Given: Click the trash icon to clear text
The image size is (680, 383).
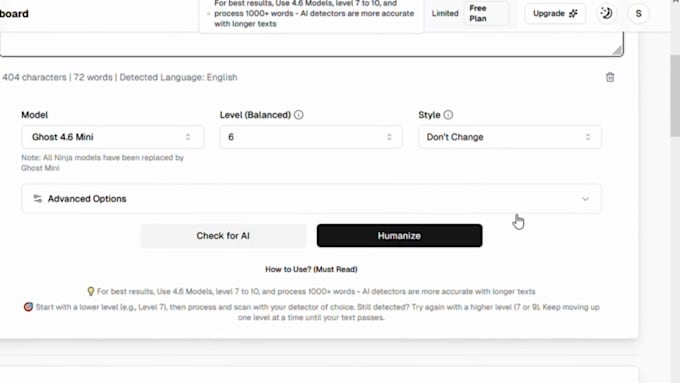Looking at the screenshot, I should [610, 77].
